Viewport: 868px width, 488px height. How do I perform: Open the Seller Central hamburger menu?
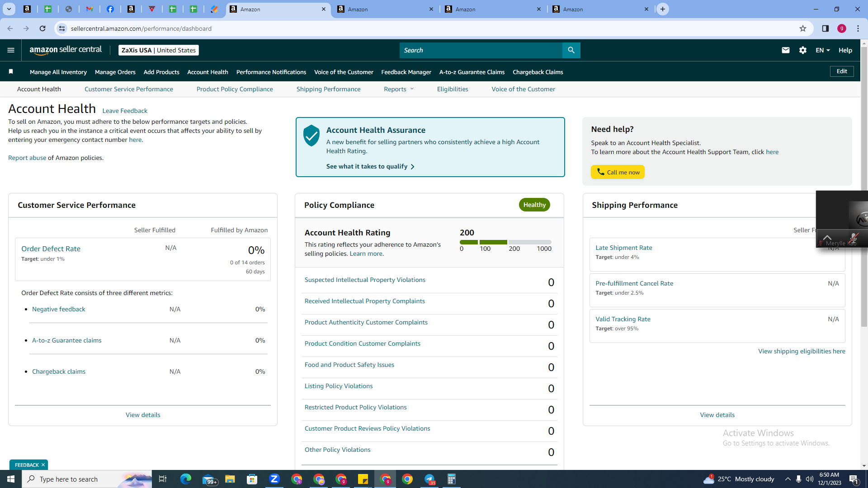pos(11,50)
